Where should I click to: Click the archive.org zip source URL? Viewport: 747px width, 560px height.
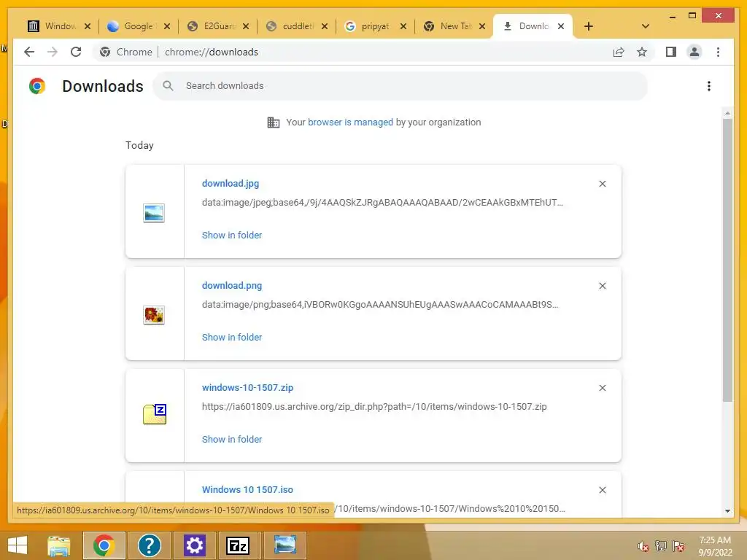[374, 407]
